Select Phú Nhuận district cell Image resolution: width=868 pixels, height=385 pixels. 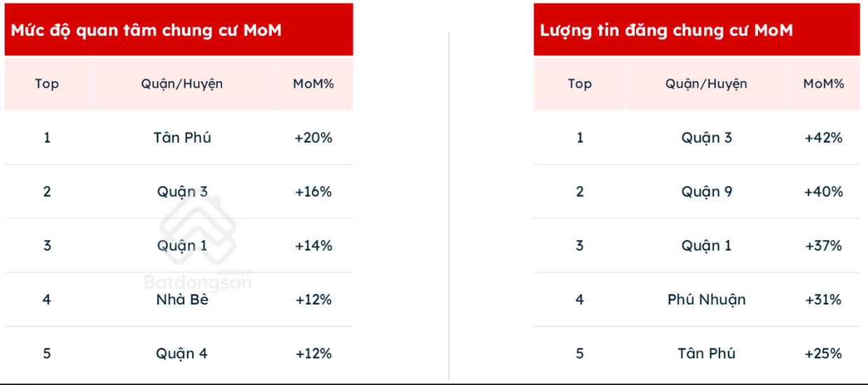[x=707, y=300]
